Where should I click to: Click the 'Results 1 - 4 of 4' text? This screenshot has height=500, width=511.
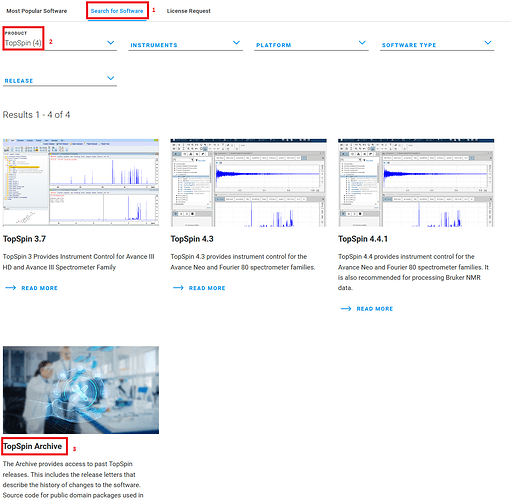pyautogui.click(x=36, y=115)
